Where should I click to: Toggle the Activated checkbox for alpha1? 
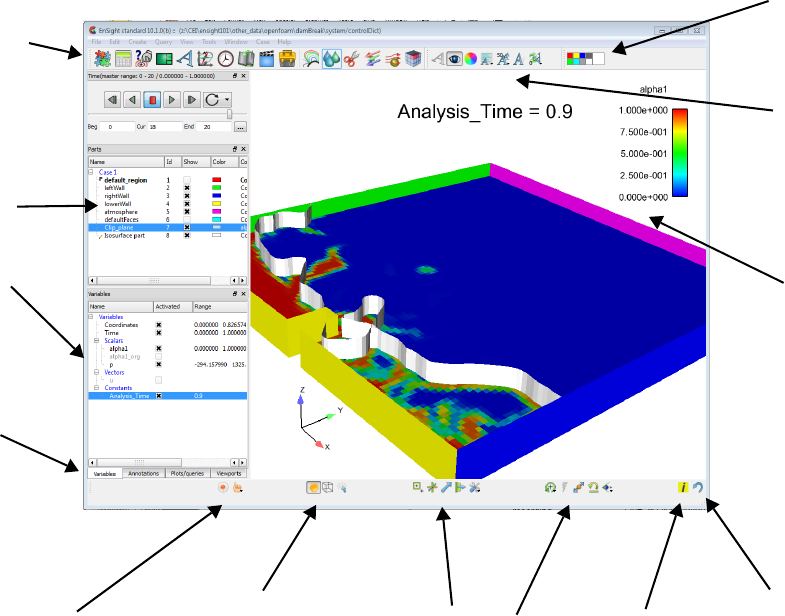[x=159, y=349]
